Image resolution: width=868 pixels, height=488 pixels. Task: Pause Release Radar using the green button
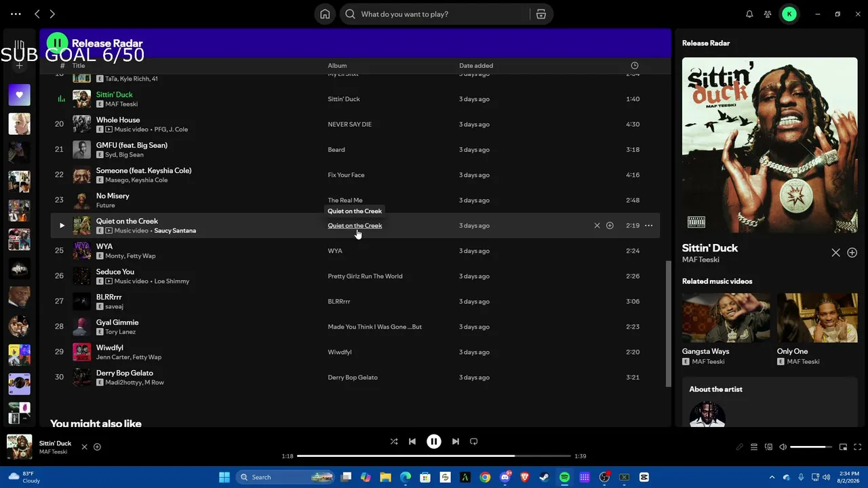click(x=58, y=43)
